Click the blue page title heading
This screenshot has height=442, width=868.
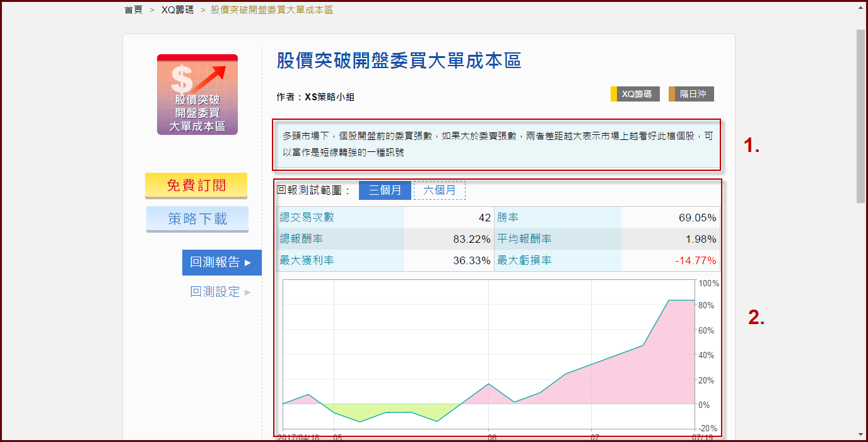point(399,61)
